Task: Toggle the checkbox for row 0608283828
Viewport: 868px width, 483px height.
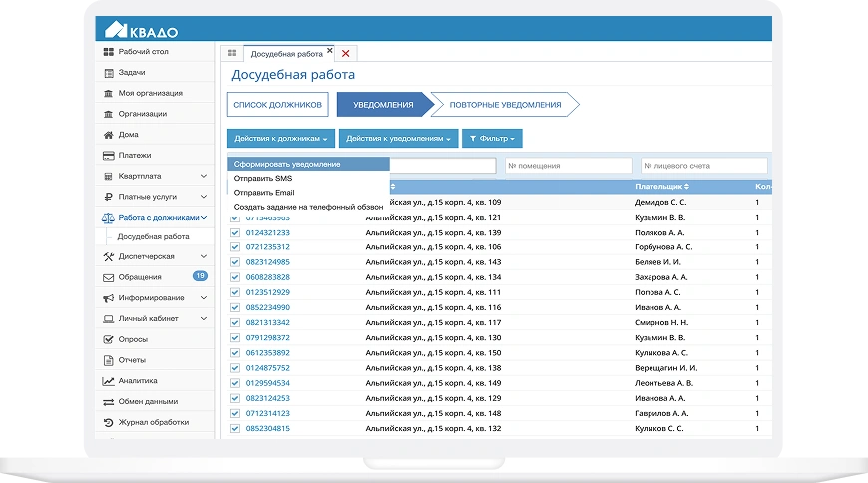Action: click(236, 277)
